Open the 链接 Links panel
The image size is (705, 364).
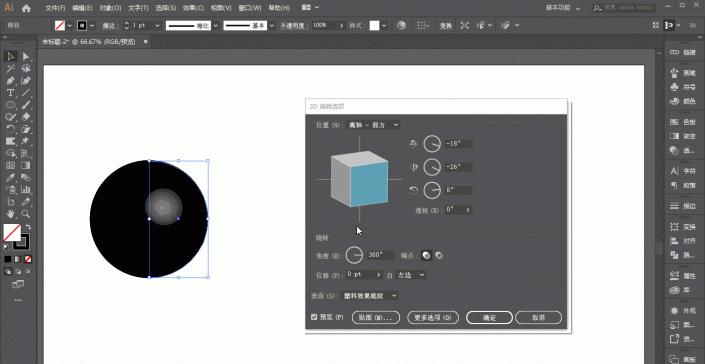(683, 53)
